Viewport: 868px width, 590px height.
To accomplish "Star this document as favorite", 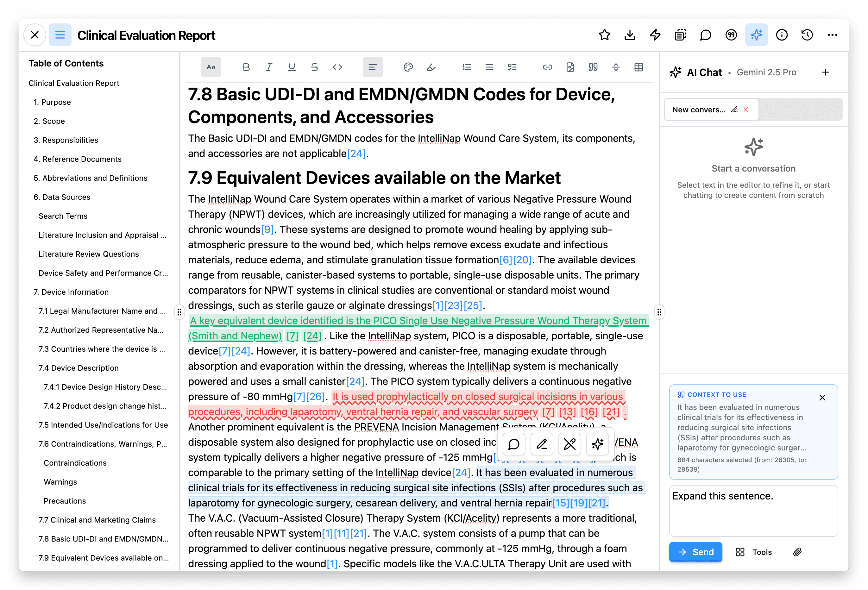I will click(604, 35).
